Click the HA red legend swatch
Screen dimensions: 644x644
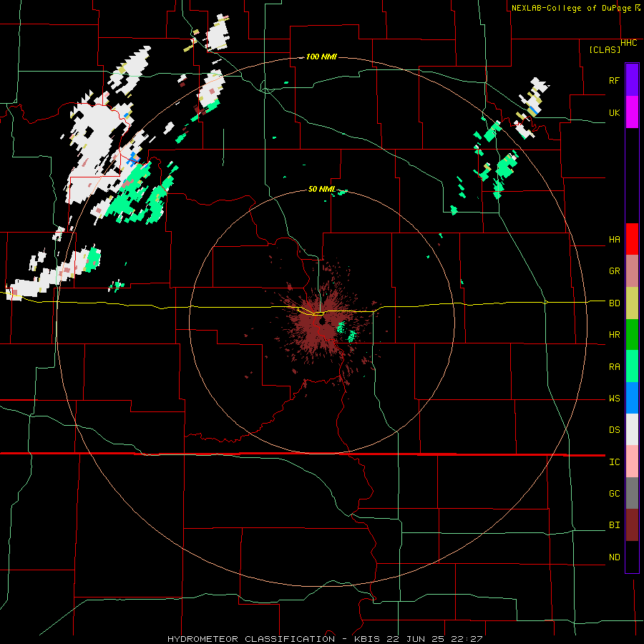pyautogui.click(x=632, y=239)
